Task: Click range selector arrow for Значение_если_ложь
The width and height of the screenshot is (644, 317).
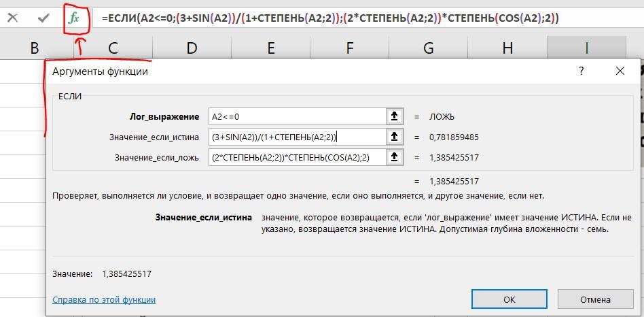Action: coord(394,157)
